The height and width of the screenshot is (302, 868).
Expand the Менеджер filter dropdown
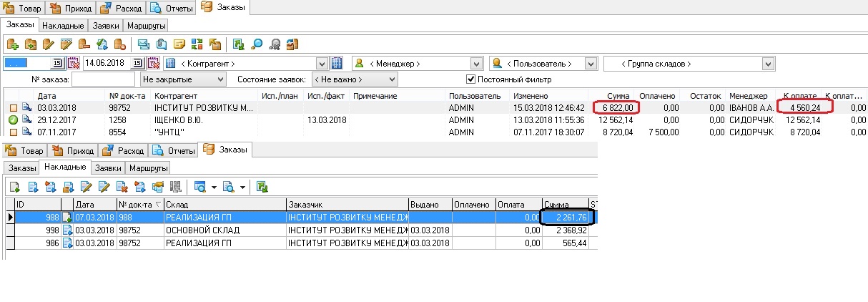[x=476, y=64]
